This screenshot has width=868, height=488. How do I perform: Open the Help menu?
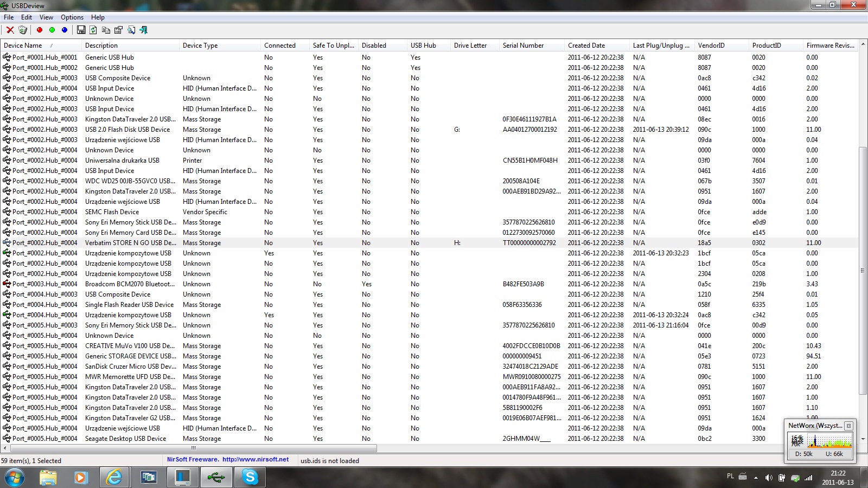[x=98, y=17]
